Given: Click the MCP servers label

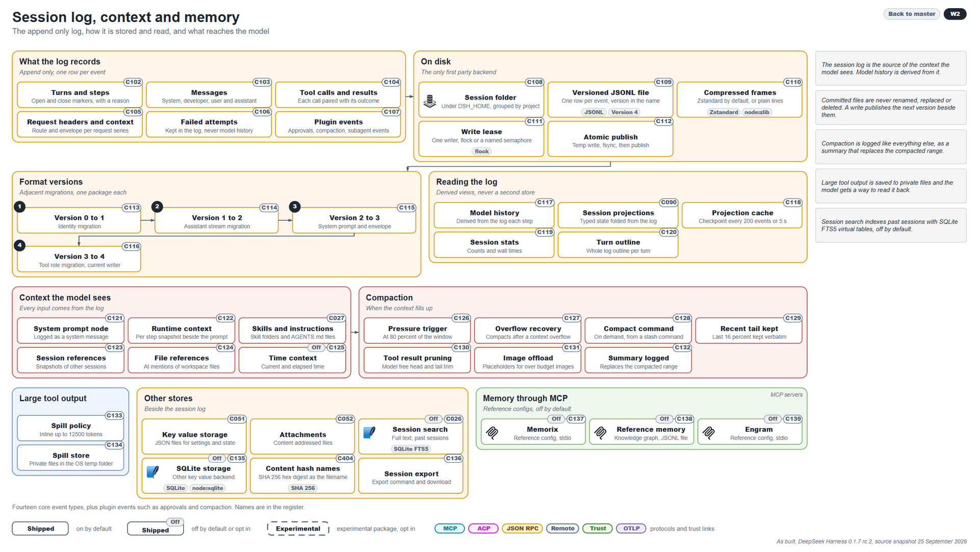Looking at the screenshot, I should point(786,395).
